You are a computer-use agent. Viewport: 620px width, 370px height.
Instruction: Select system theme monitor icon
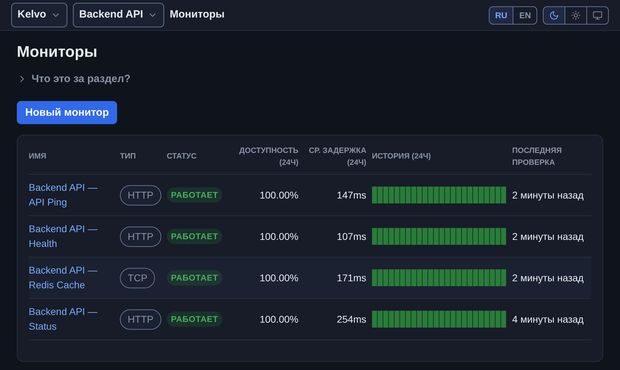pyautogui.click(x=597, y=15)
